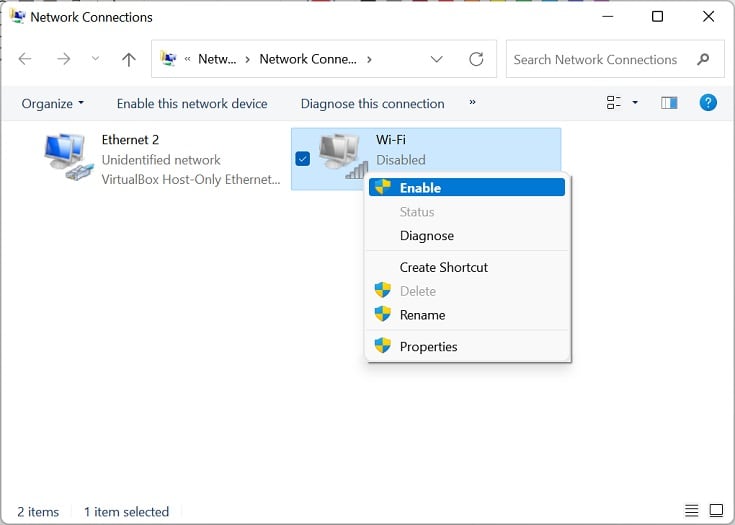Screen dimensions: 735x525
Task: Select the Network Conne... breadcrumb segment
Action: (308, 59)
